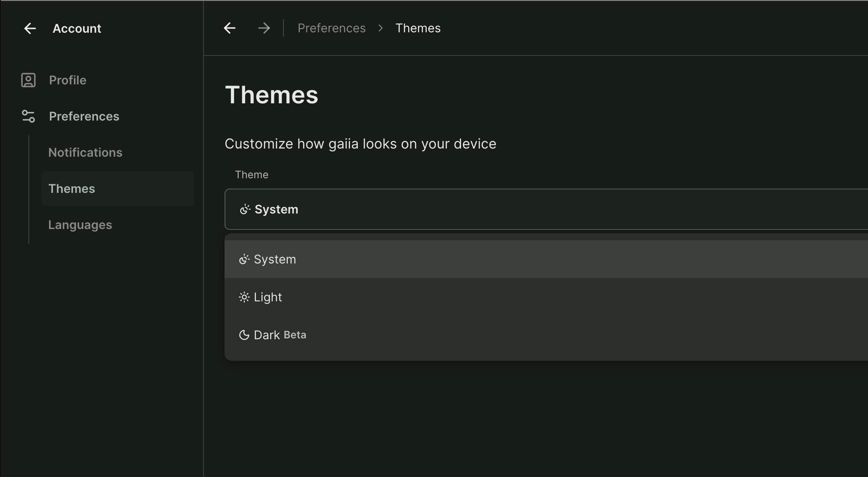This screenshot has width=868, height=477.
Task: Open Languages preferences
Action: [80, 225]
